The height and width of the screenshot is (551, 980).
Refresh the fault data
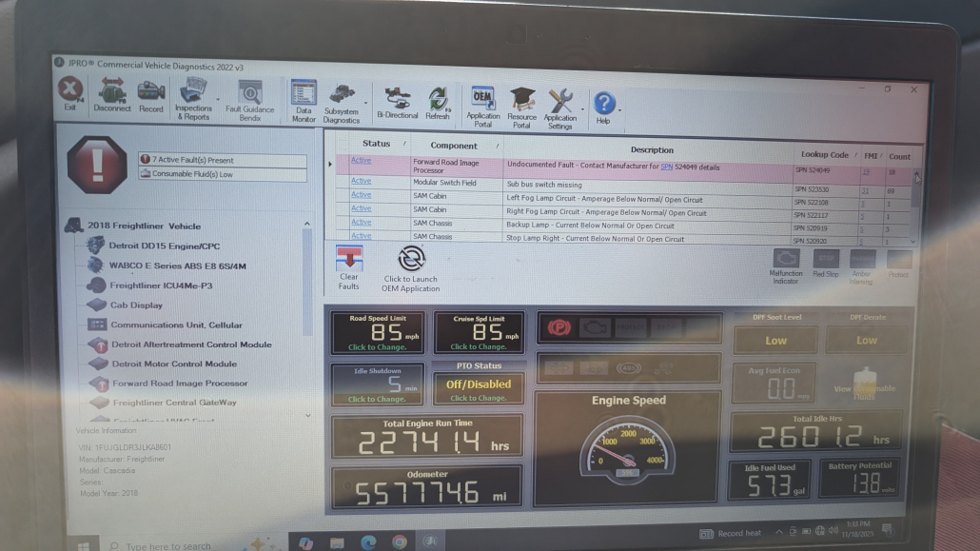(x=438, y=102)
